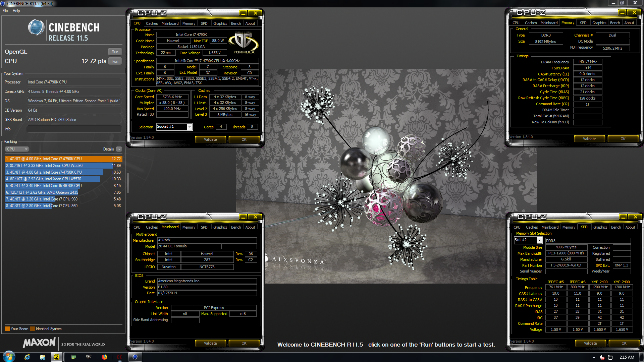Image resolution: width=644 pixels, height=362 pixels.
Task: Click the muted volume tray icon
Action: click(x=602, y=357)
